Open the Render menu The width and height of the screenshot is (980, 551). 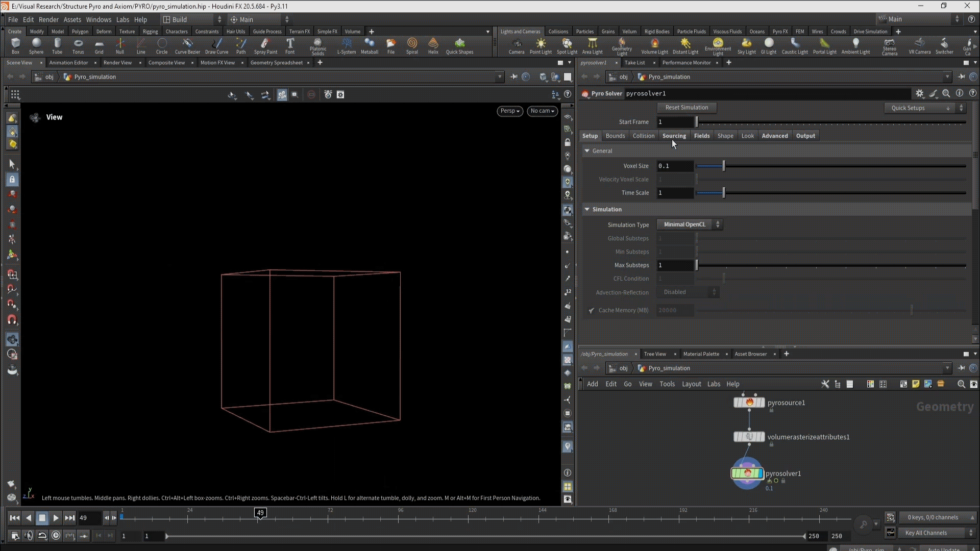coord(48,19)
